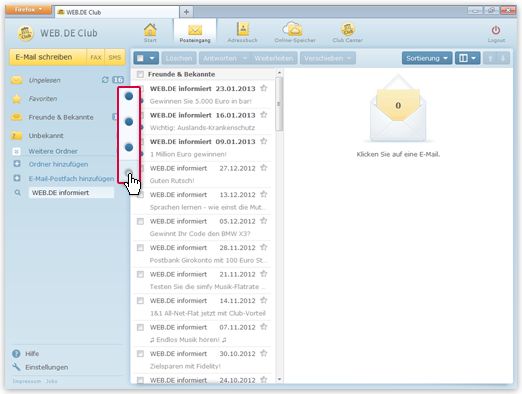This screenshot has width=522, height=394.
Task: Open the Favoriten folder
Action: click(x=43, y=99)
